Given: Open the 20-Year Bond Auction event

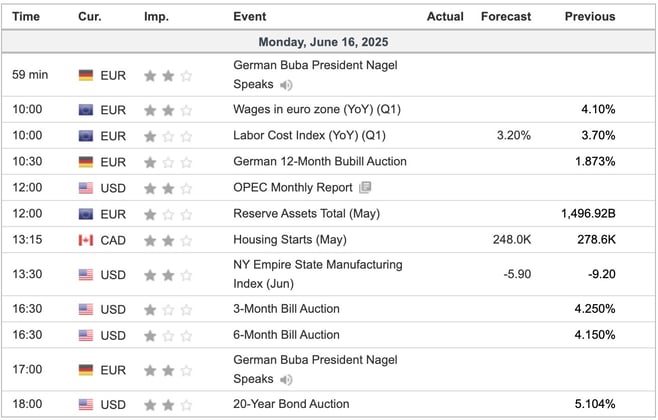Looking at the screenshot, I should coord(291,404).
